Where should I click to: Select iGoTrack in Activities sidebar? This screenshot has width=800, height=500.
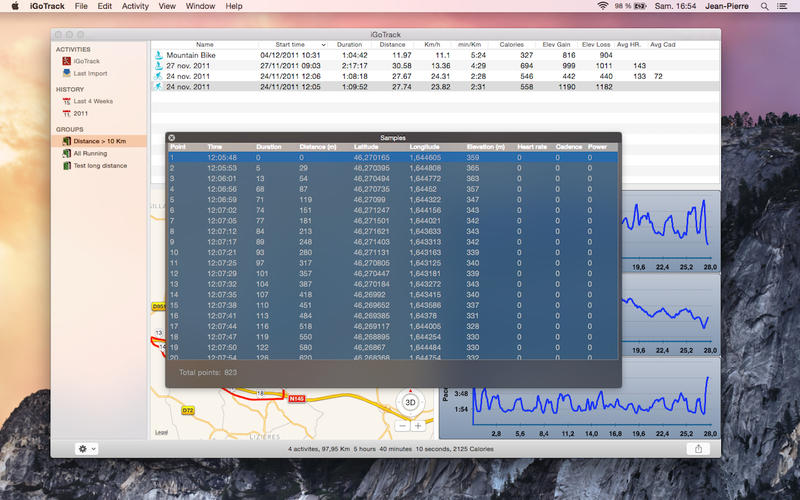(86, 61)
